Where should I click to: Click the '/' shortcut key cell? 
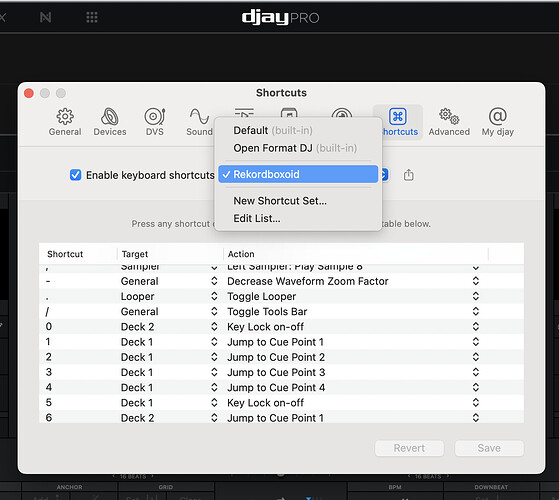coord(47,311)
